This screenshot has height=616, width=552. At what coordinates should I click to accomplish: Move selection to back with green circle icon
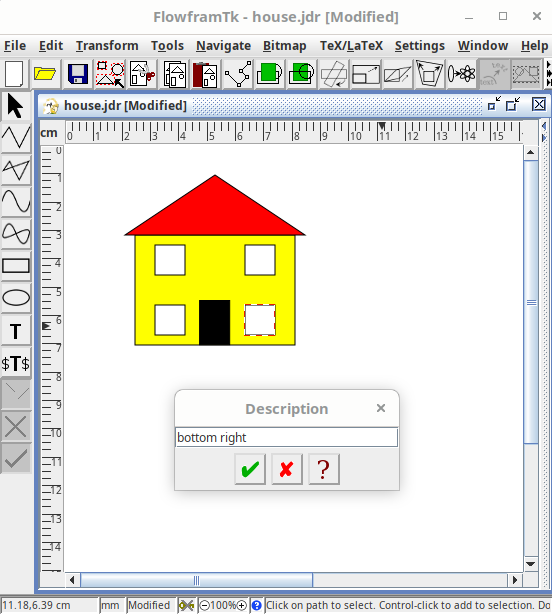click(301, 74)
